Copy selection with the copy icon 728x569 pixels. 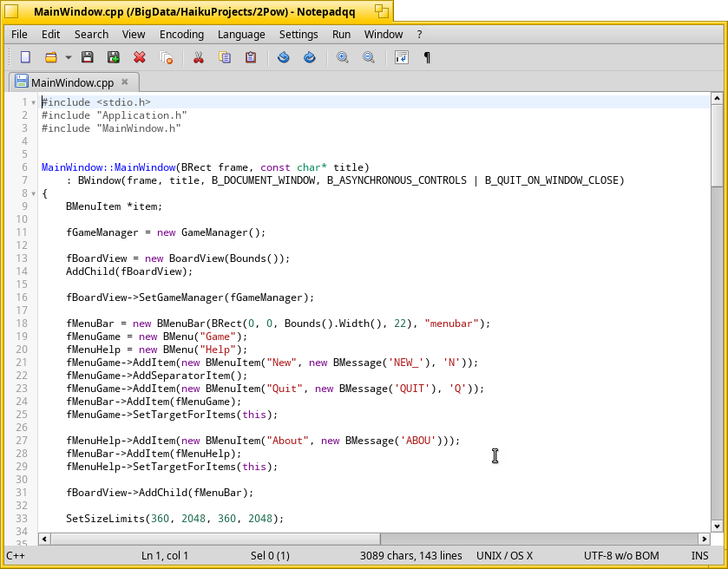(x=225, y=57)
